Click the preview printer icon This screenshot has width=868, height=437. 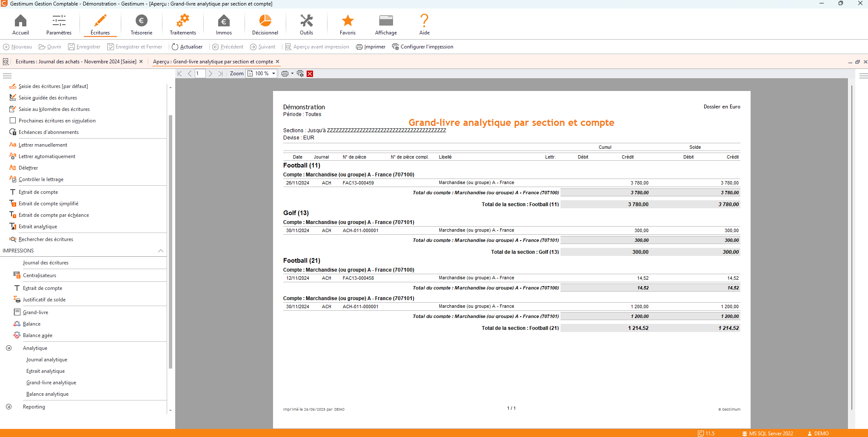[285, 74]
